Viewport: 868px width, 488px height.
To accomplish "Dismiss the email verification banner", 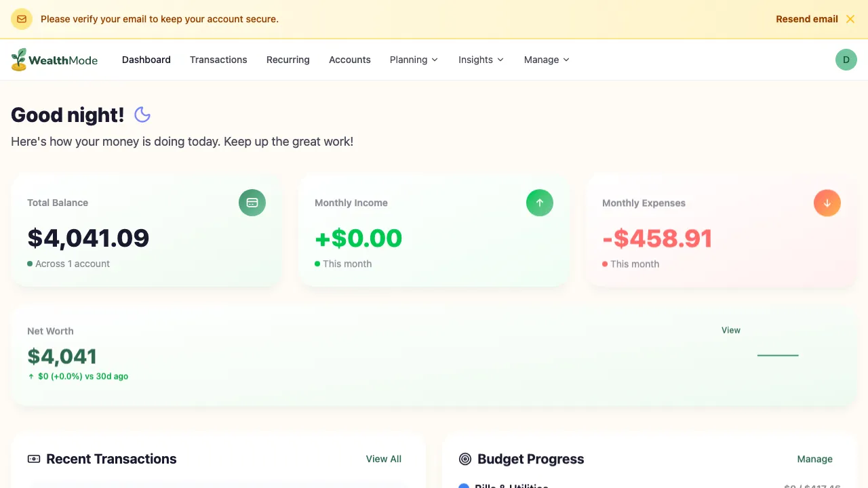I will tap(850, 18).
